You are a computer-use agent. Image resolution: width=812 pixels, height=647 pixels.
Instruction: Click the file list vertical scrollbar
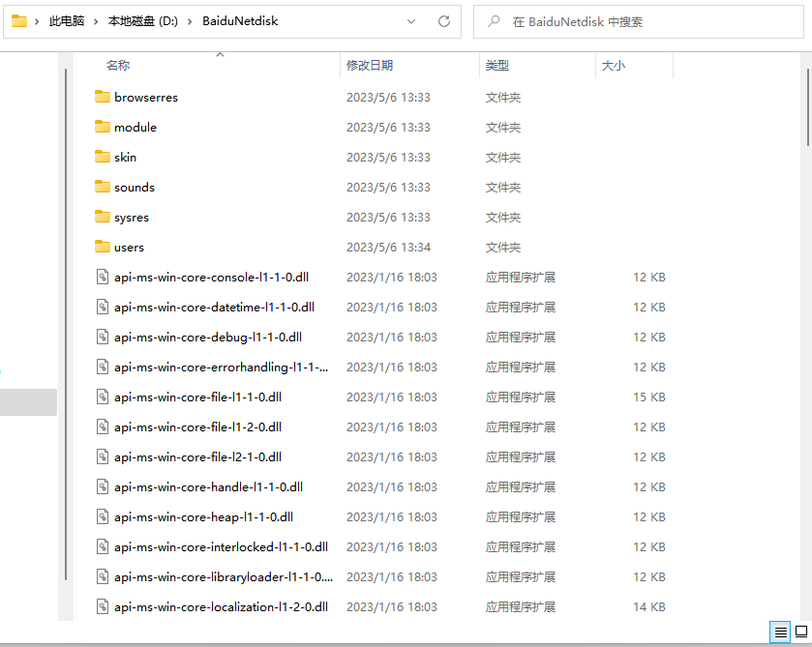tap(808, 107)
